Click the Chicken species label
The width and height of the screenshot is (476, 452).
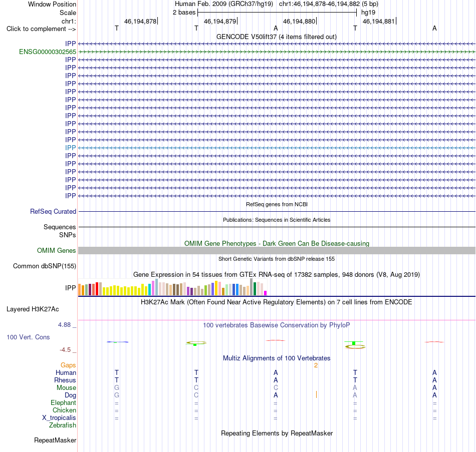tap(64, 410)
